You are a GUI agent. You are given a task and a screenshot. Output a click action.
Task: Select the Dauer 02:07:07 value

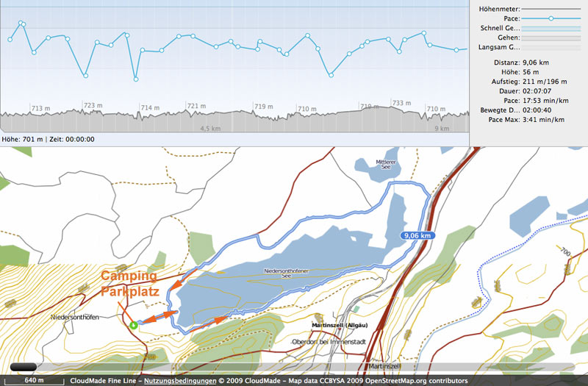[x=537, y=91]
